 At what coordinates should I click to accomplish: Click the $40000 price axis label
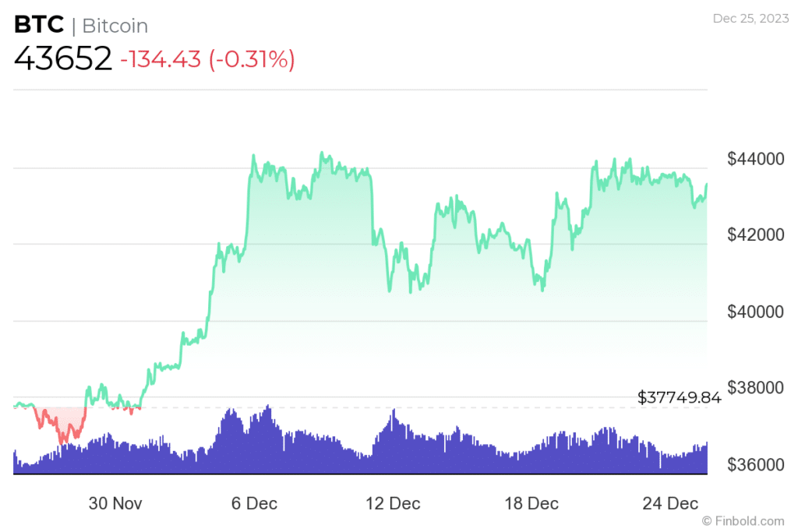pyautogui.click(x=755, y=312)
